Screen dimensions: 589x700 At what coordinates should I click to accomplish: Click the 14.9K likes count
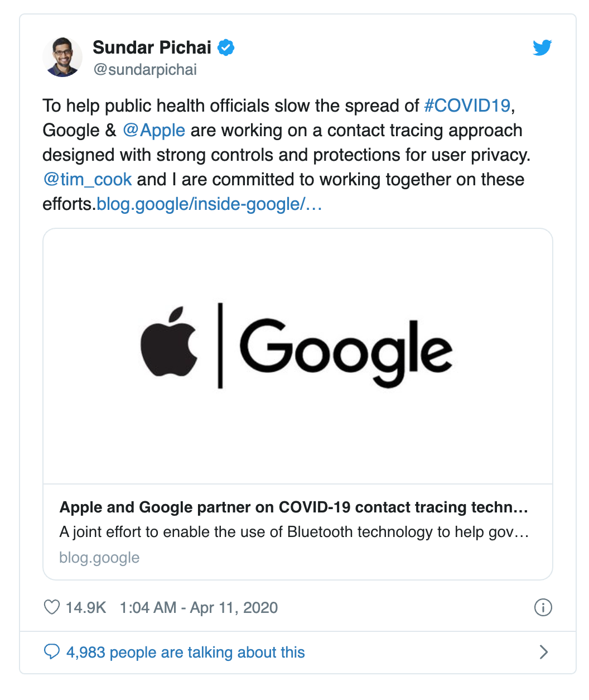point(86,607)
